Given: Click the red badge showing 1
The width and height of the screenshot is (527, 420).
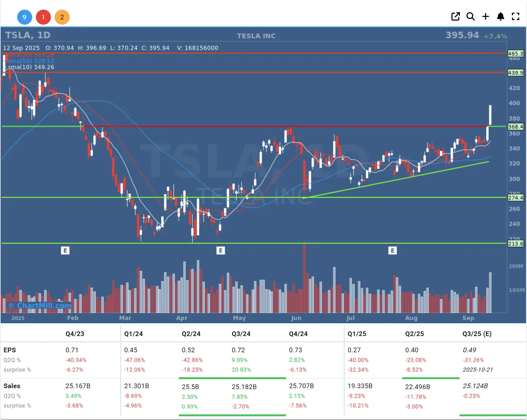Looking at the screenshot, I should [x=43, y=17].
